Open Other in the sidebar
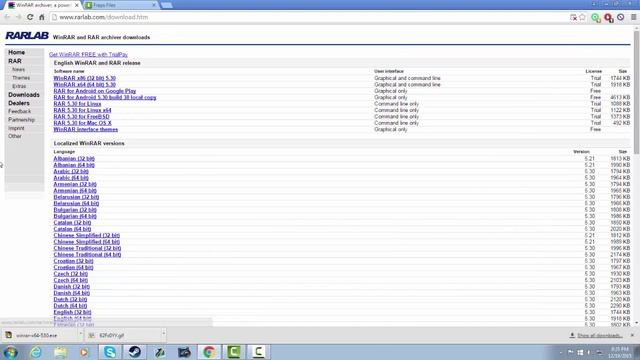 point(15,136)
